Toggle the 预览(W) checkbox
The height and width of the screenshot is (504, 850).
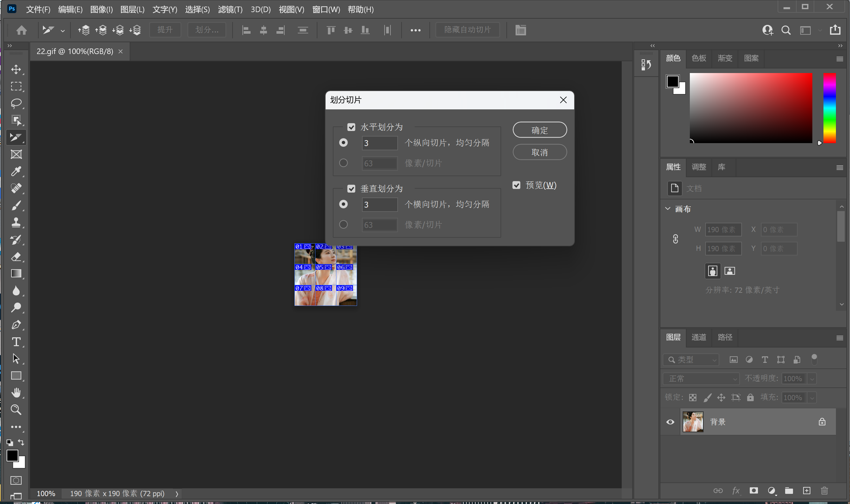point(516,185)
